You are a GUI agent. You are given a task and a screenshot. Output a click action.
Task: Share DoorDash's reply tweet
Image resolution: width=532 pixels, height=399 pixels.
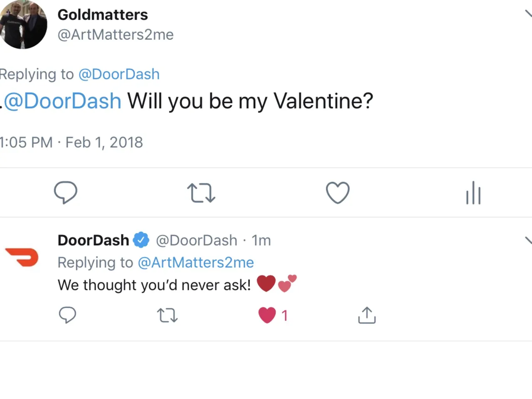[x=367, y=315]
